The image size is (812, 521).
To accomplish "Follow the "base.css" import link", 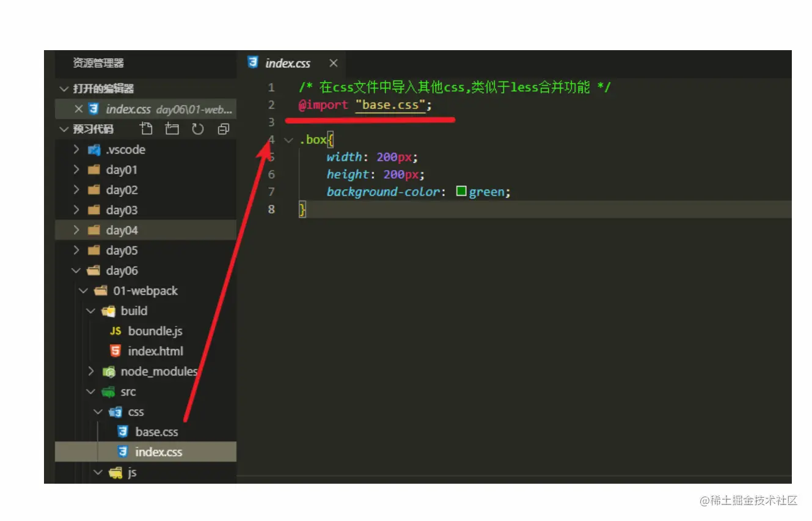I will coord(390,105).
